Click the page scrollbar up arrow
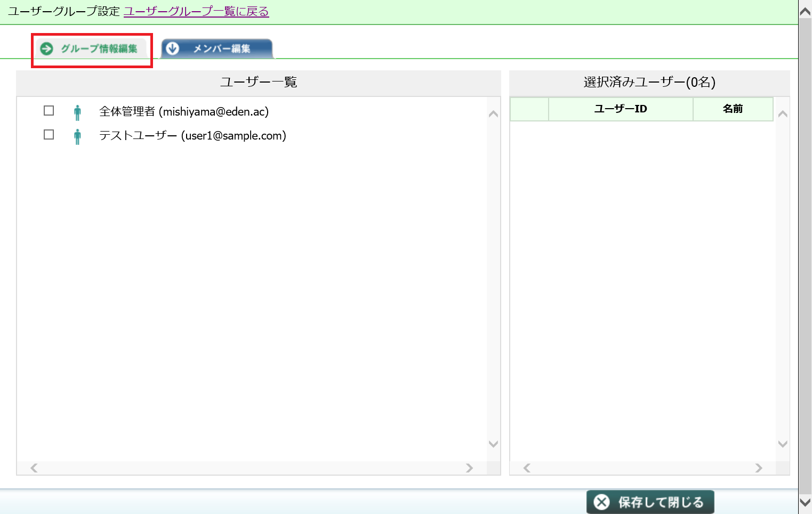This screenshot has height=514, width=812. point(805,11)
